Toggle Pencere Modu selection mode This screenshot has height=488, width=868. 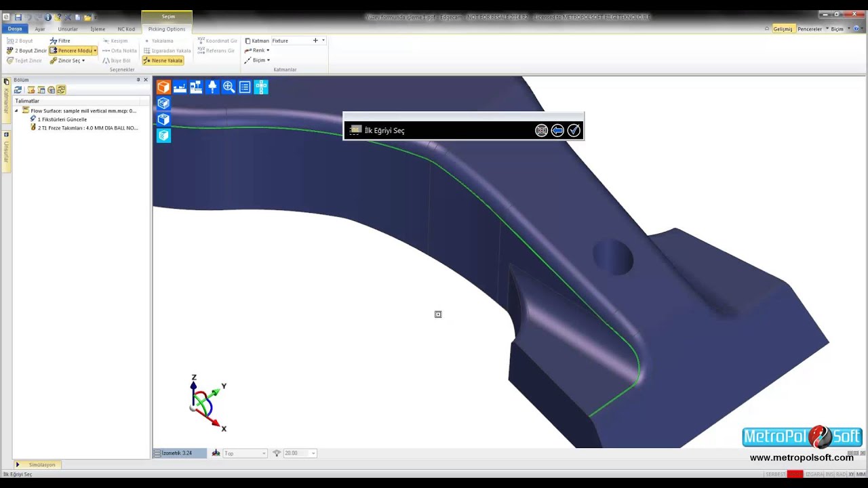(71, 51)
